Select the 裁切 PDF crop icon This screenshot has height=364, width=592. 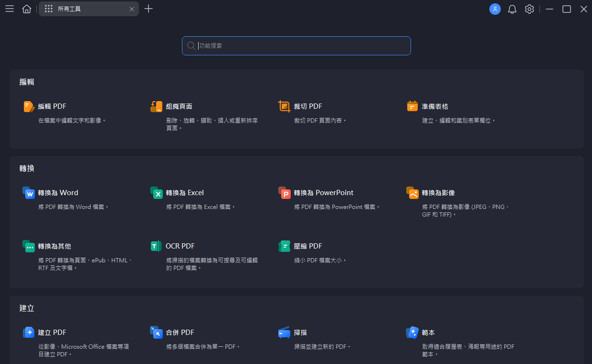(284, 106)
